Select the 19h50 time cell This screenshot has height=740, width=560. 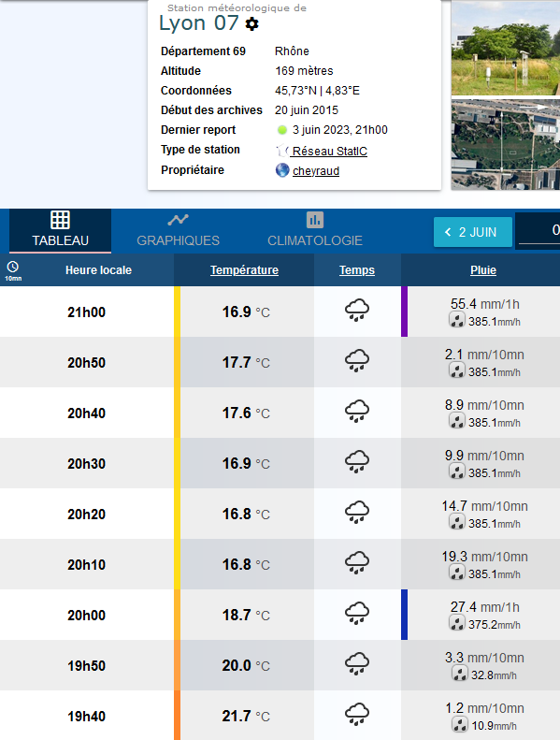coord(86,665)
